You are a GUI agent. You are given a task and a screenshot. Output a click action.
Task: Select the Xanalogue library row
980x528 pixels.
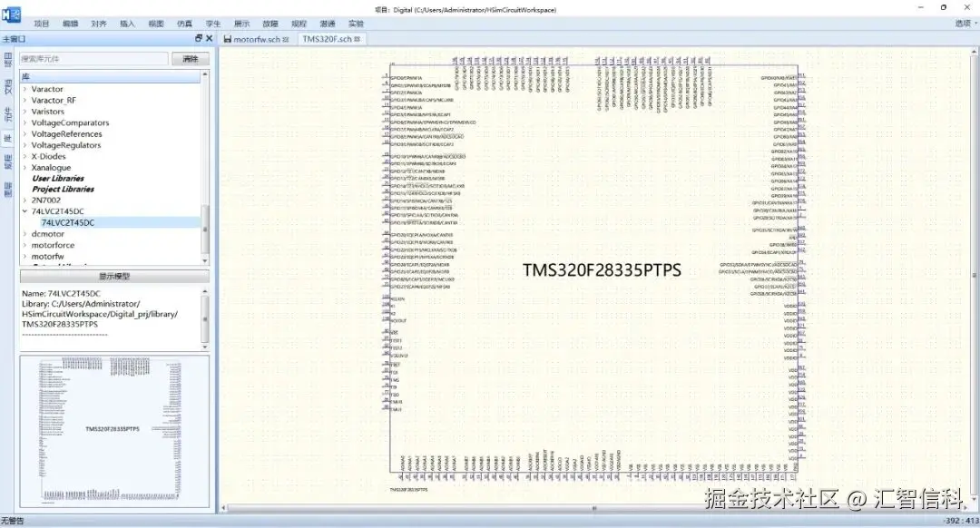point(51,168)
